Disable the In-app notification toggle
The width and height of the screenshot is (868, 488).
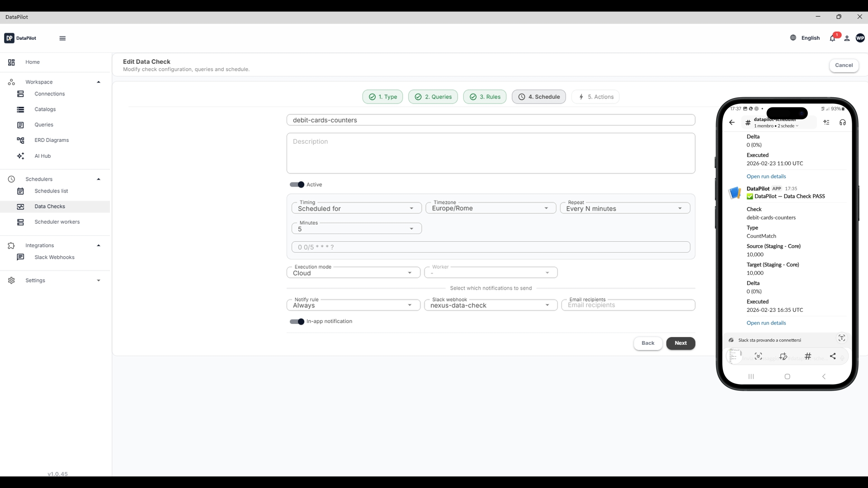(297, 322)
